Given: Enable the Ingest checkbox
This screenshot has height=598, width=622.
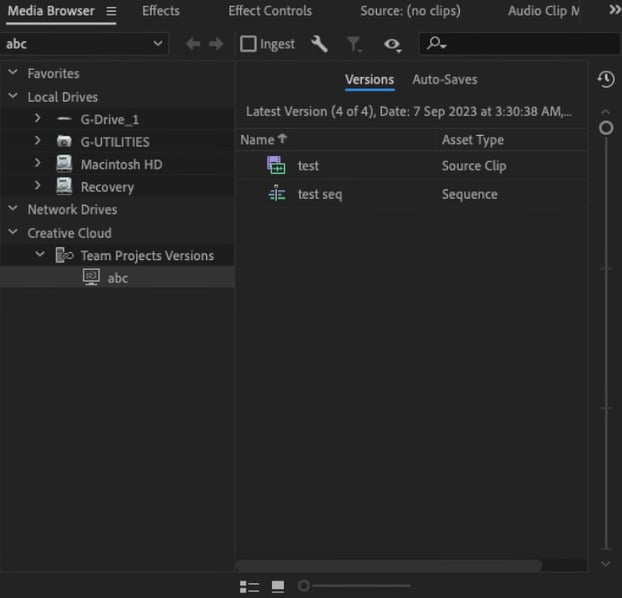Looking at the screenshot, I should coord(249,44).
